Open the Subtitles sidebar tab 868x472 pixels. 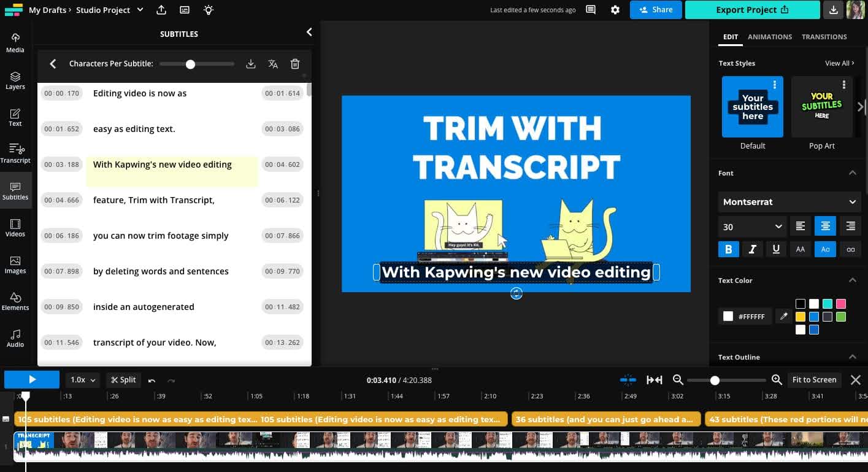point(15,190)
